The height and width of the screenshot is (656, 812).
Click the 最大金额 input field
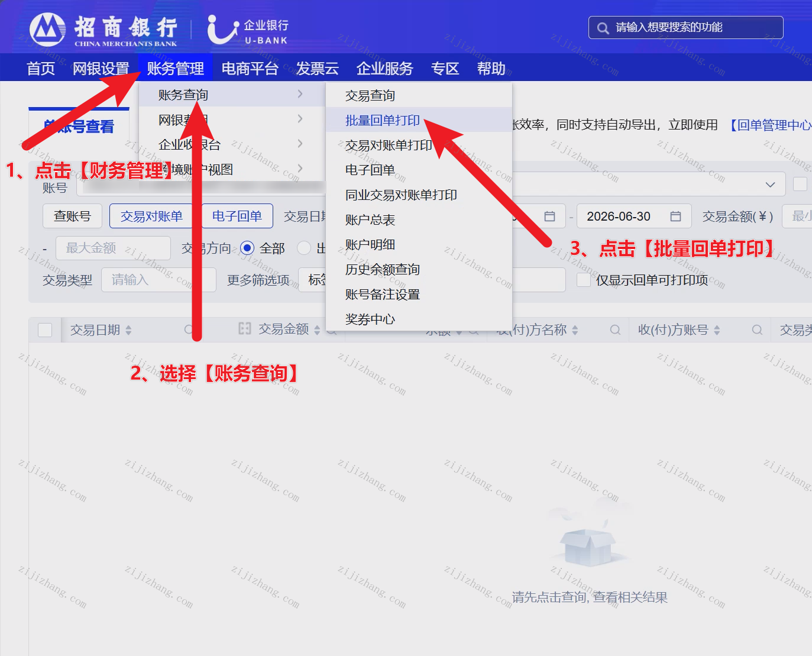pos(113,248)
